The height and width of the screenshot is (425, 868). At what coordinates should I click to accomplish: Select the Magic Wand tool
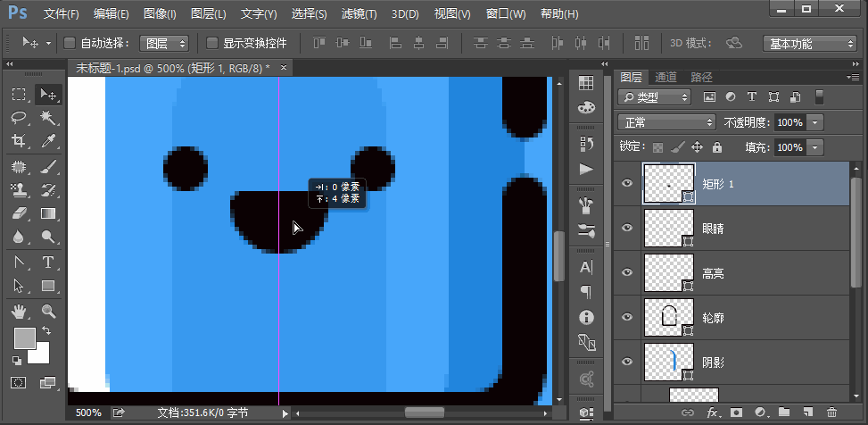click(48, 118)
